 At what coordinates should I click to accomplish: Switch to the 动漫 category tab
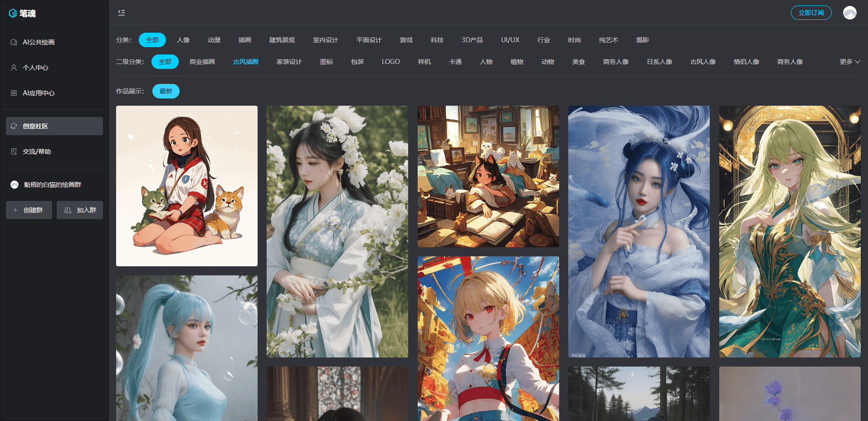tap(214, 40)
